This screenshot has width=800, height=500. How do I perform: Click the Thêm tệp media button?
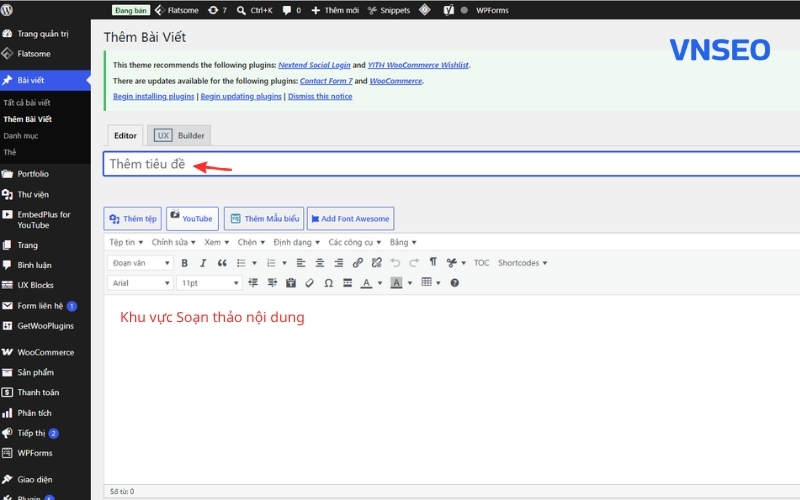(133, 218)
